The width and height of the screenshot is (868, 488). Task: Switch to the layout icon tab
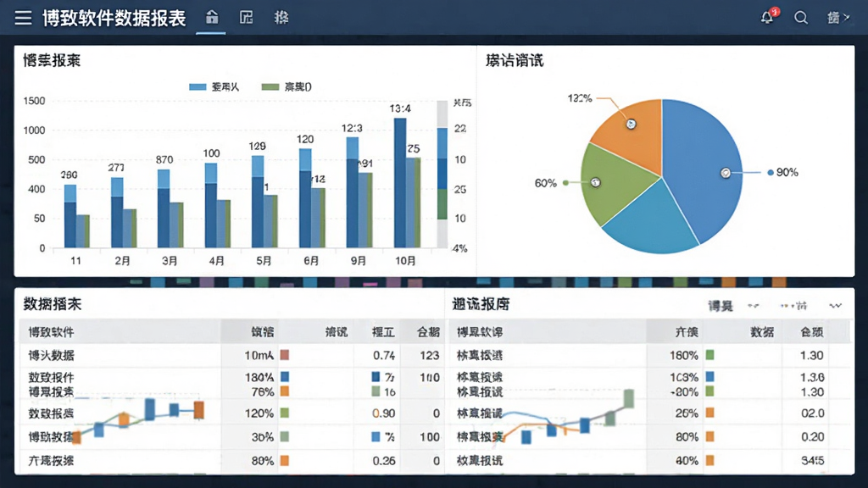[x=247, y=18]
